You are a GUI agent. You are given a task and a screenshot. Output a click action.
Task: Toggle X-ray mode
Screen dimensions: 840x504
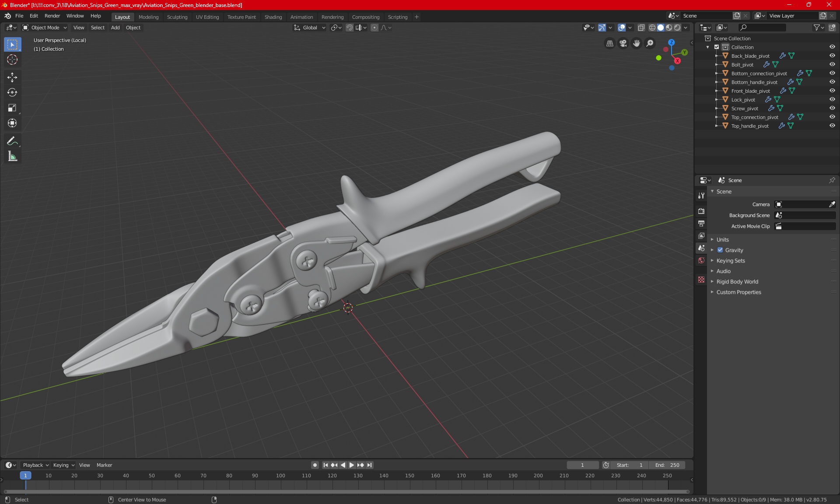[641, 28]
